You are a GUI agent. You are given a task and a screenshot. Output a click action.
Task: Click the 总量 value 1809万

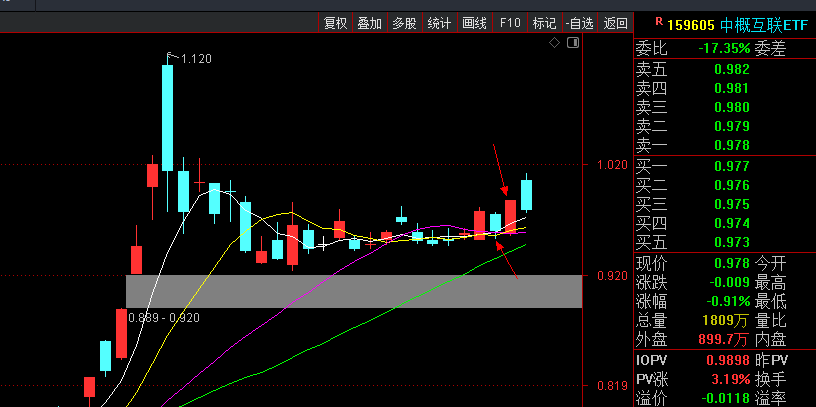coord(726,320)
